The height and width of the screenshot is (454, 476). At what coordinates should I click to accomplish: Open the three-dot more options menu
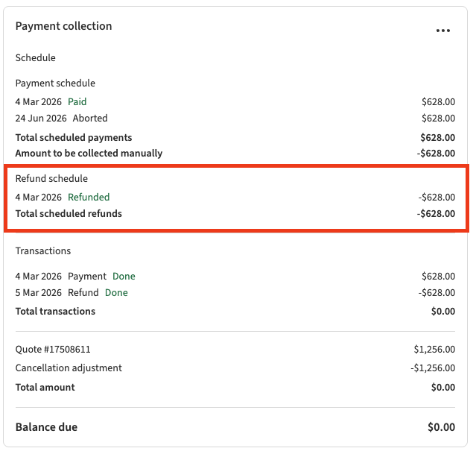[443, 31]
